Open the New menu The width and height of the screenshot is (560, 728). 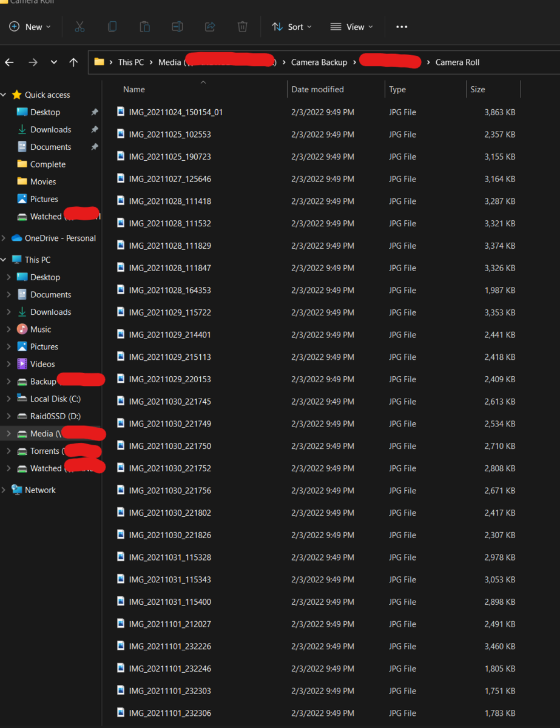[x=30, y=27]
